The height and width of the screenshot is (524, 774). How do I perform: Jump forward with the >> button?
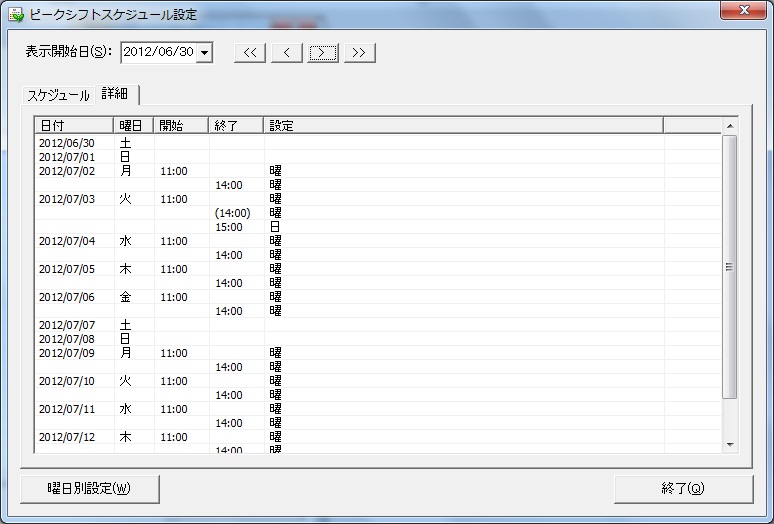359,53
